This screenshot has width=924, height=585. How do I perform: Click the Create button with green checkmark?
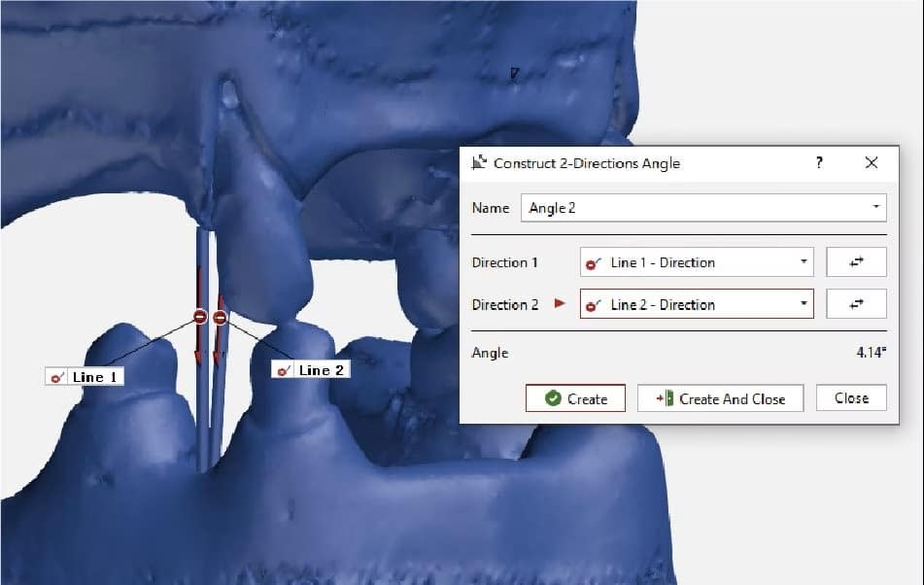click(575, 398)
